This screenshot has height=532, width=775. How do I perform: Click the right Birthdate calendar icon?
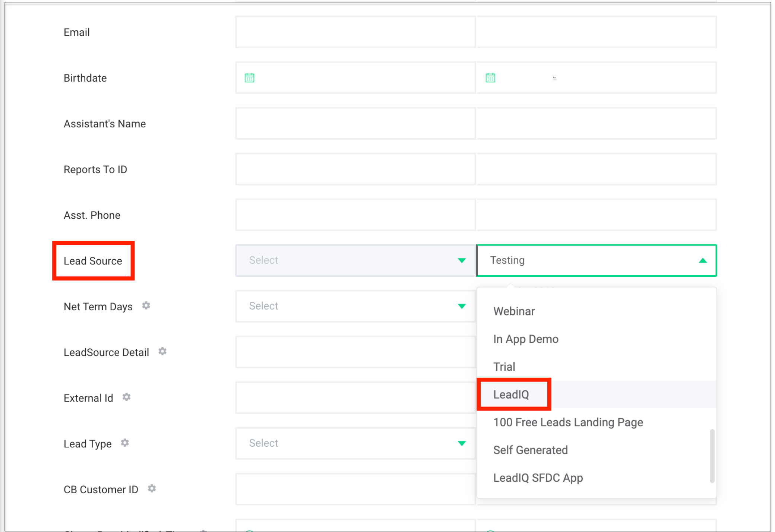pyautogui.click(x=490, y=78)
